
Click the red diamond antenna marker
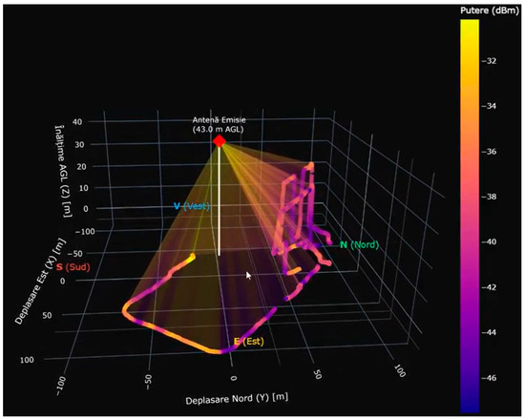point(220,141)
